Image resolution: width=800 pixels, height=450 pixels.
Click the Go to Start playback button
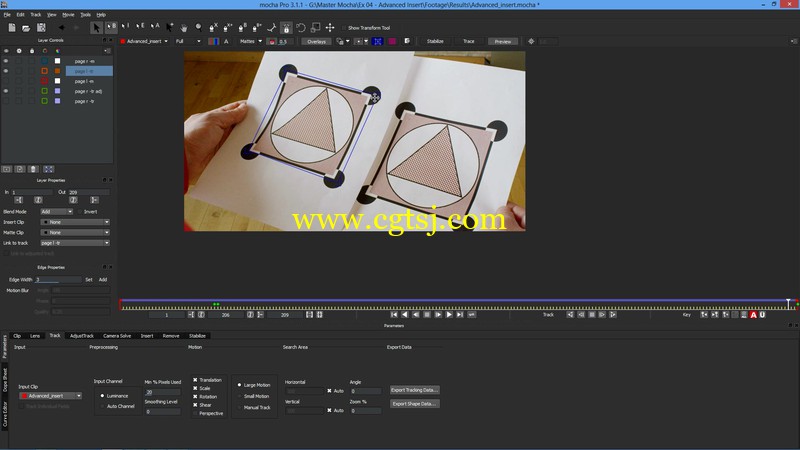(394, 315)
